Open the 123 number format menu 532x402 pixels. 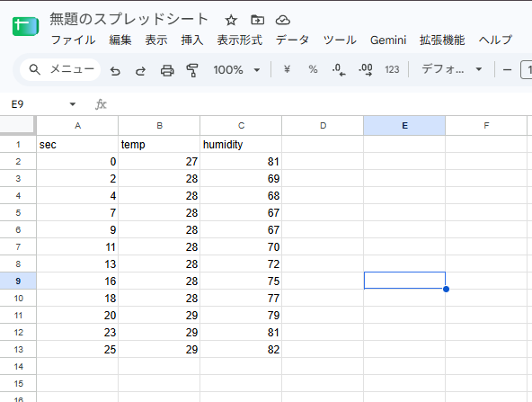392,69
